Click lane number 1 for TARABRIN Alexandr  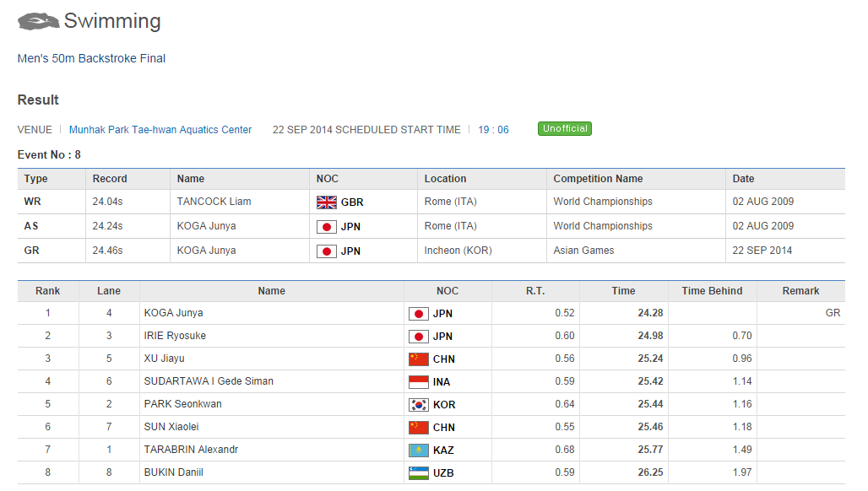[x=109, y=450]
